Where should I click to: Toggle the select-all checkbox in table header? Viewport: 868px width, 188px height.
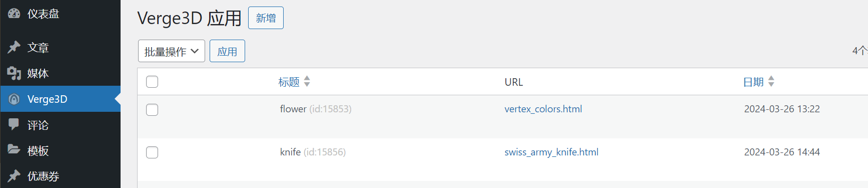[x=152, y=82]
